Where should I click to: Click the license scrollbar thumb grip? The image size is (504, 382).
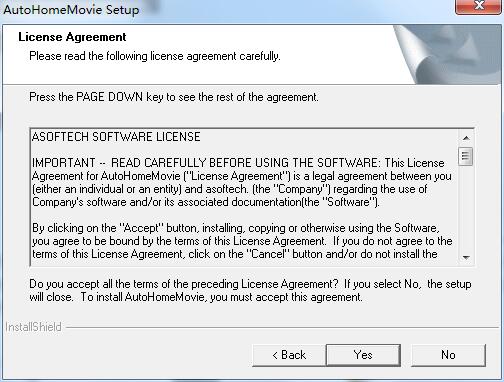466,156
